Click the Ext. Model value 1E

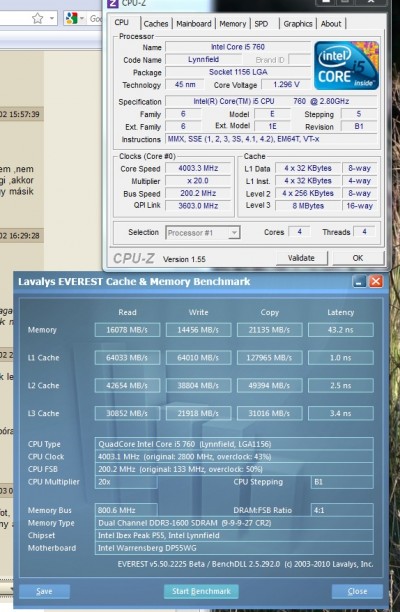[272, 126]
